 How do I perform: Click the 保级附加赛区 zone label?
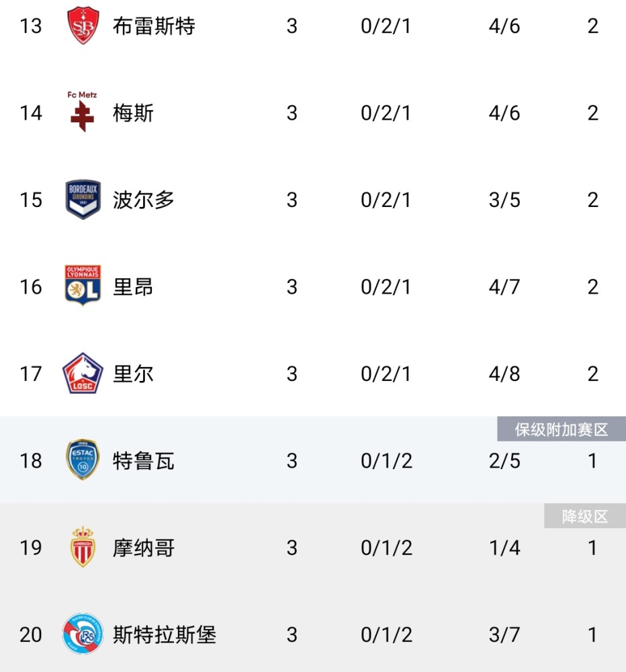562,429
